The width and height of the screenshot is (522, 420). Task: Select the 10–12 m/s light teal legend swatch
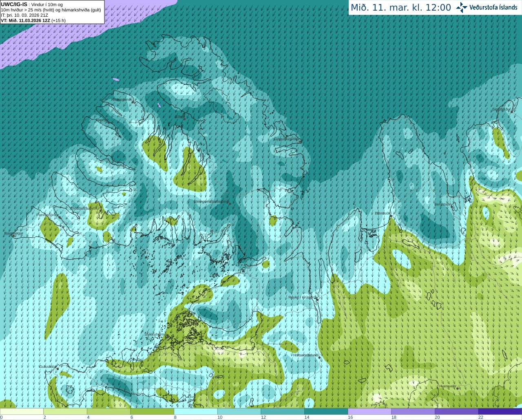point(239,411)
